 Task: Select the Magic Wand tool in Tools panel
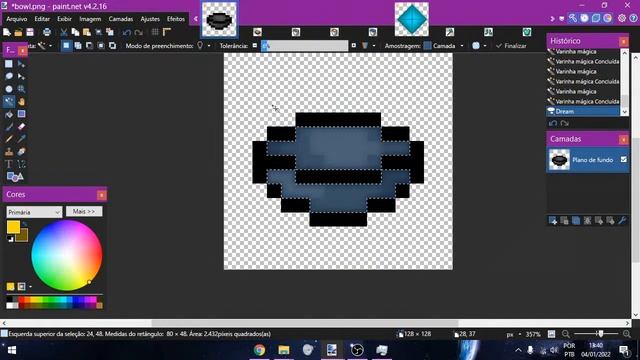pos(9,102)
